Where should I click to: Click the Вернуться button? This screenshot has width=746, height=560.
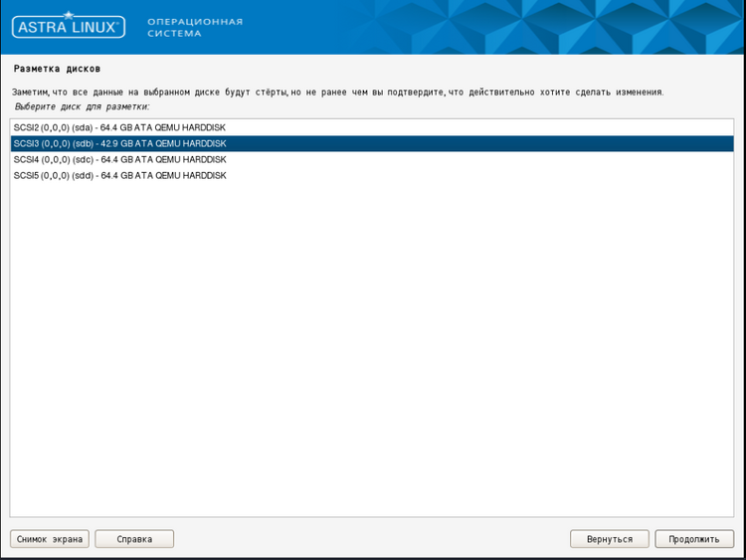coord(609,539)
